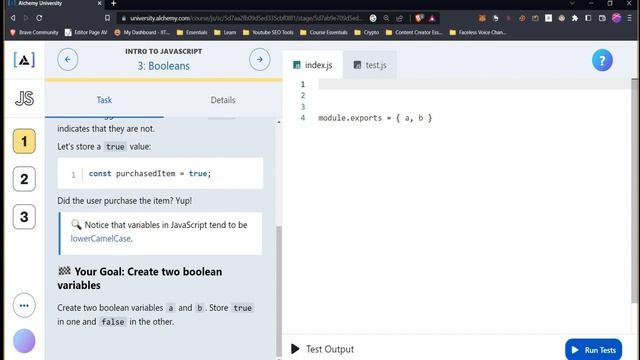Screen dimensions: 640x360
Task: Open the JS course icon in sidebar
Action: point(24,98)
